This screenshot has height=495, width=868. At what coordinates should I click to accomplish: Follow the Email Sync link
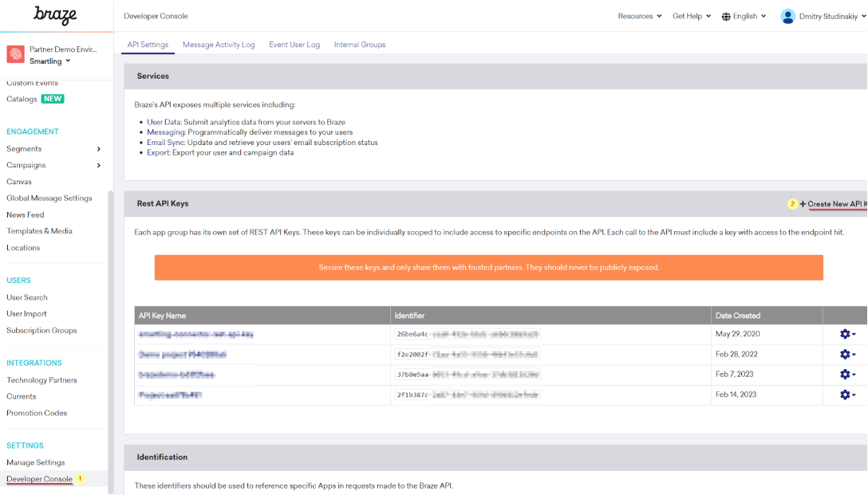(x=165, y=143)
